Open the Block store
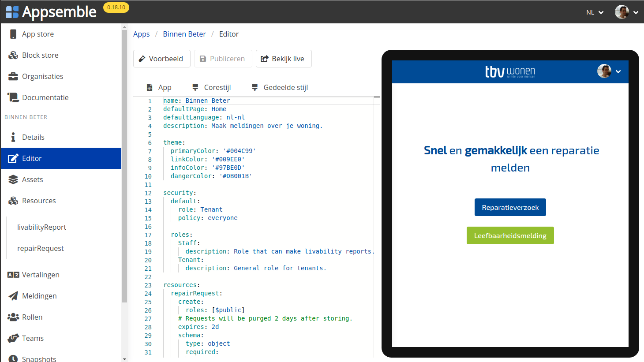Screen dimensions: 644x362 40,55
